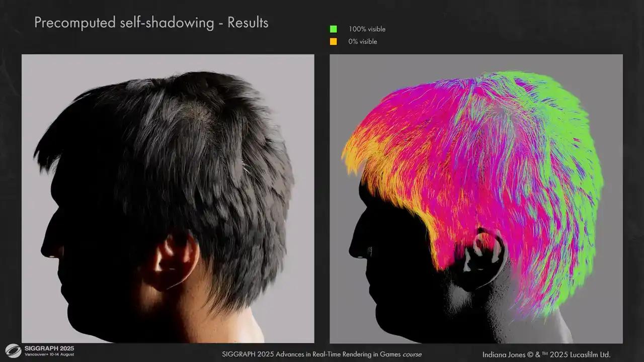Image resolution: width=644 pixels, height=362 pixels.
Task: Click the word "course" in the footer
Action: coord(412,354)
